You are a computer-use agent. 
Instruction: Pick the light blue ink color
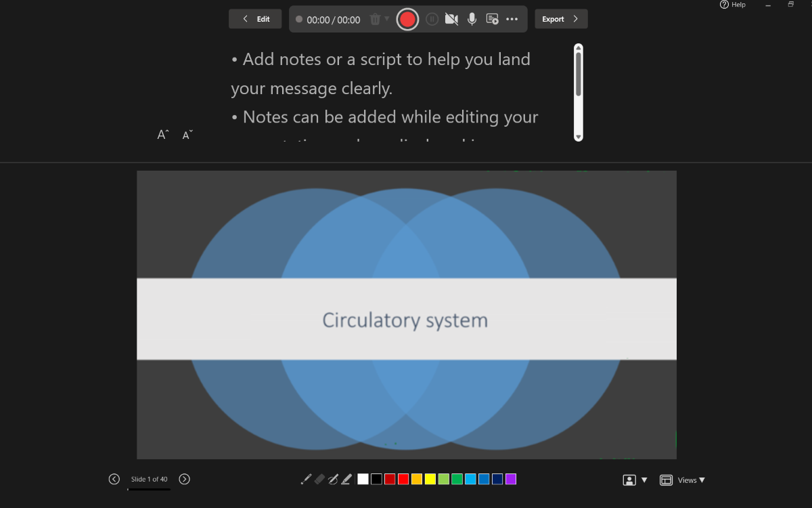click(470, 480)
